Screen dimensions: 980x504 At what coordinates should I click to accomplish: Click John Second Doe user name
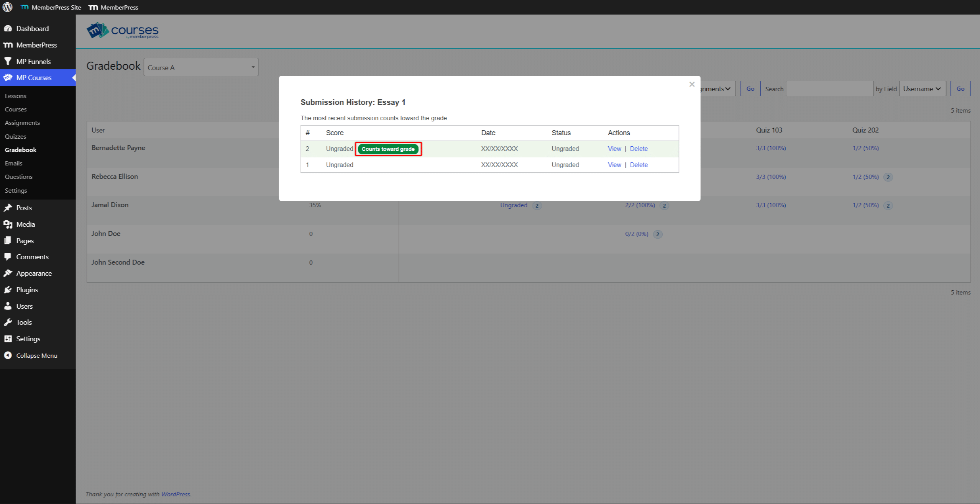(118, 262)
